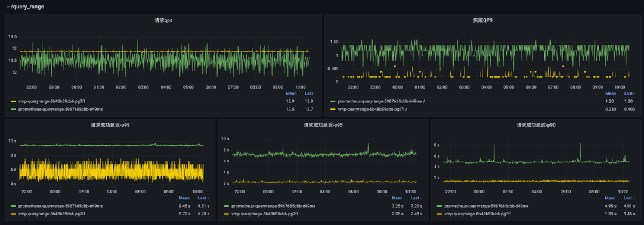
Task: Open yellow swatch for vmp-queryrange in p99 legend
Action: click(x=14, y=214)
